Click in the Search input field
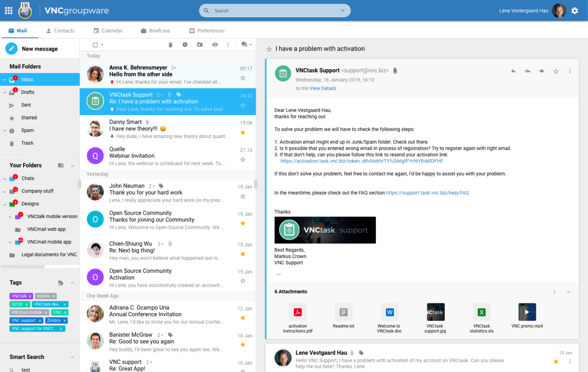 [x=275, y=11]
